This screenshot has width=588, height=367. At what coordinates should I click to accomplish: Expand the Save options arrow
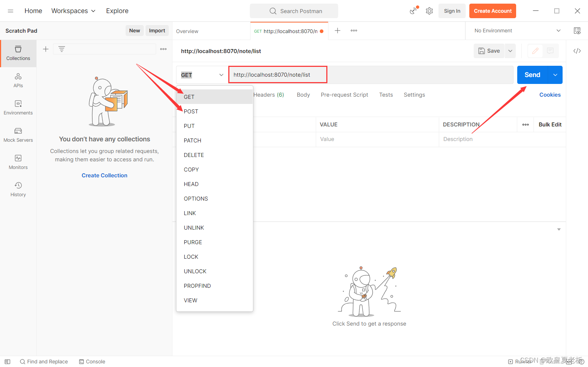tap(510, 51)
